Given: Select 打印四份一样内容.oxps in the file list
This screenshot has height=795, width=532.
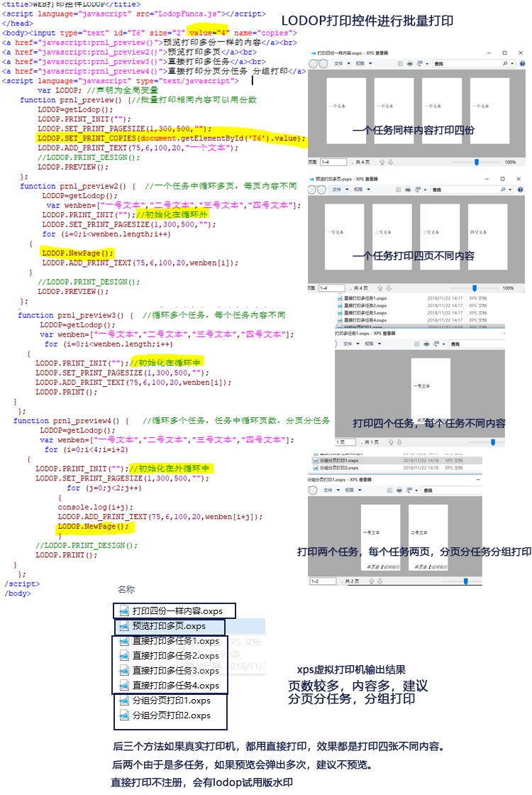Looking at the screenshot, I should tap(177, 611).
